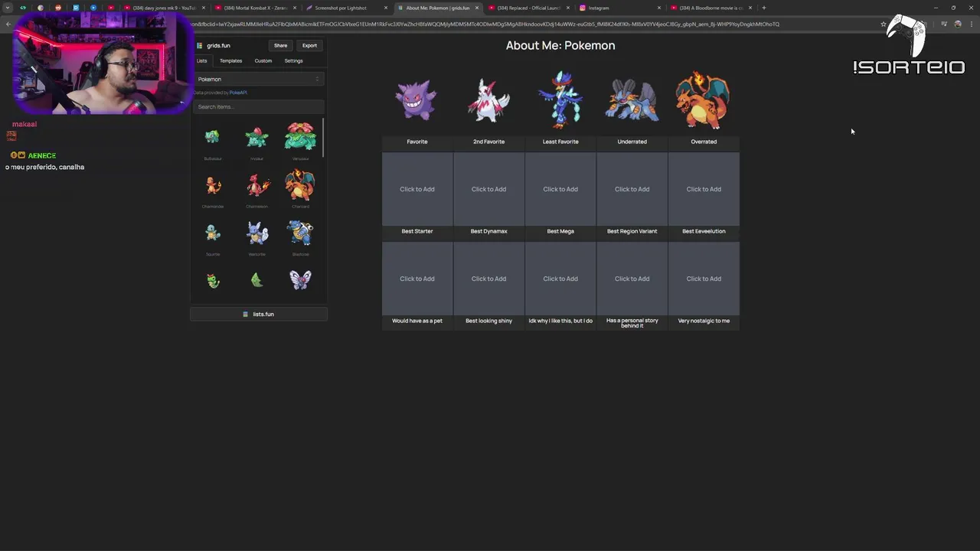Viewport: 980px width, 551px height.
Task: Open the browser tab search chevron
Action: pos(8,8)
